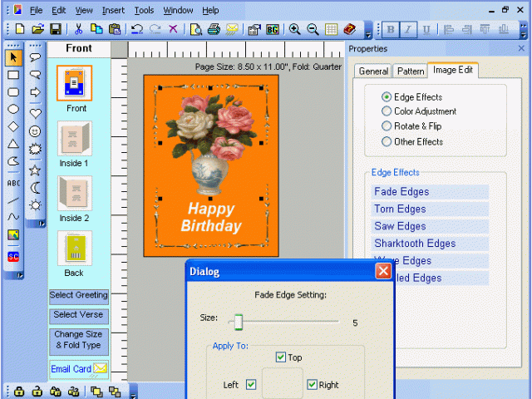Select the smiley face shape tool
The width and height of the screenshot is (532, 399).
click(x=35, y=131)
